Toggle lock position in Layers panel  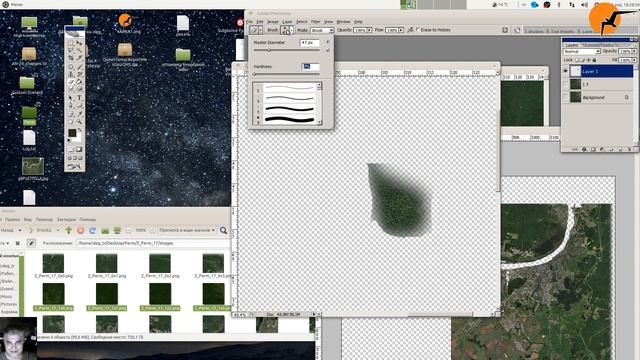click(589, 60)
